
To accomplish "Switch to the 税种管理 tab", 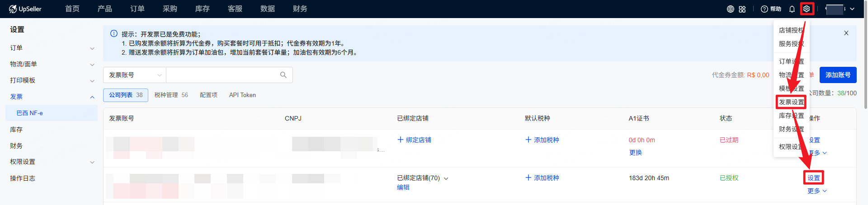I will (171, 95).
